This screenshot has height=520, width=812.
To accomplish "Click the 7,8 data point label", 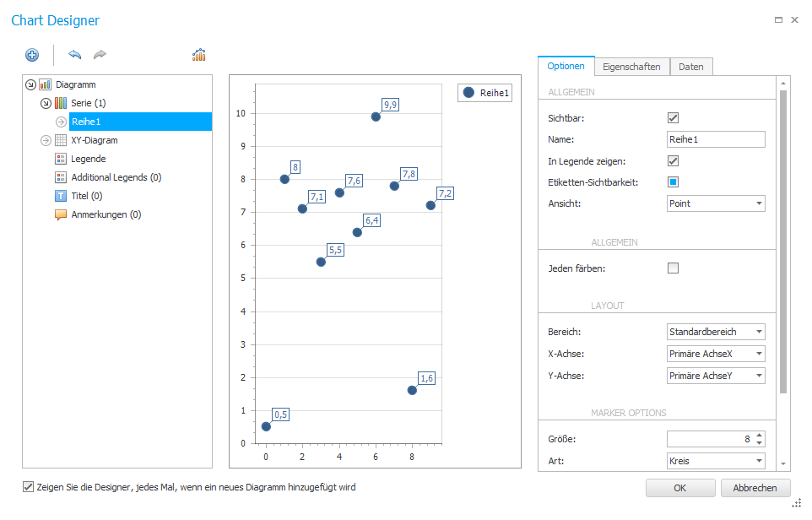I will tap(409, 174).
